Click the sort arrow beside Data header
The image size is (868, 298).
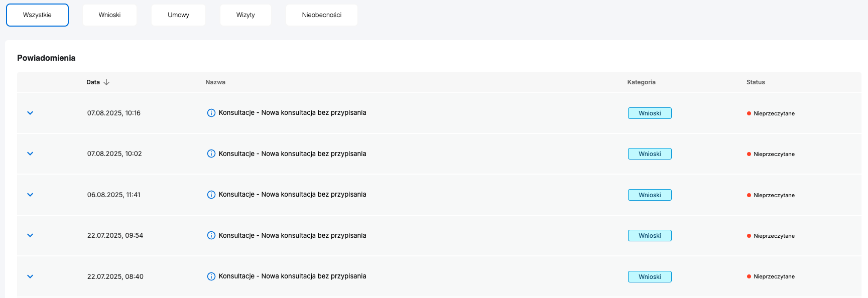[x=106, y=82]
